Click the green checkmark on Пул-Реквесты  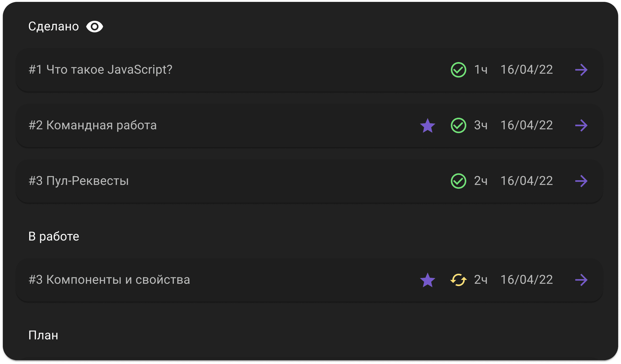(x=458, y=181)
